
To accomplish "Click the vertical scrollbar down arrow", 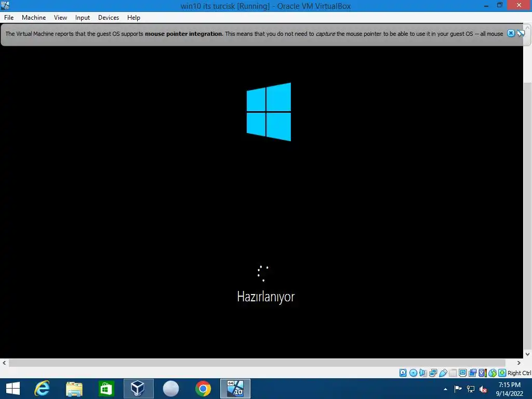I will pos(528,354).
